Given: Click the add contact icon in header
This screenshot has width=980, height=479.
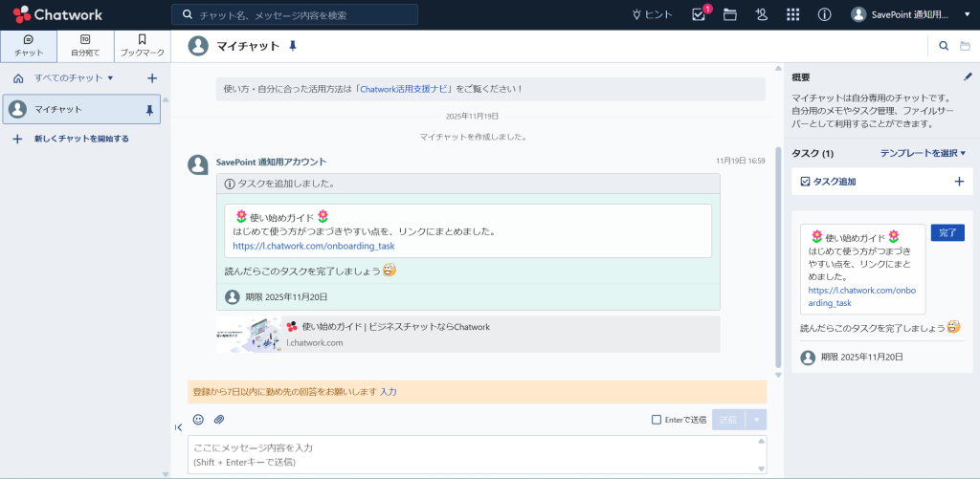Looking at the screenshot, I should pos(761,14).
